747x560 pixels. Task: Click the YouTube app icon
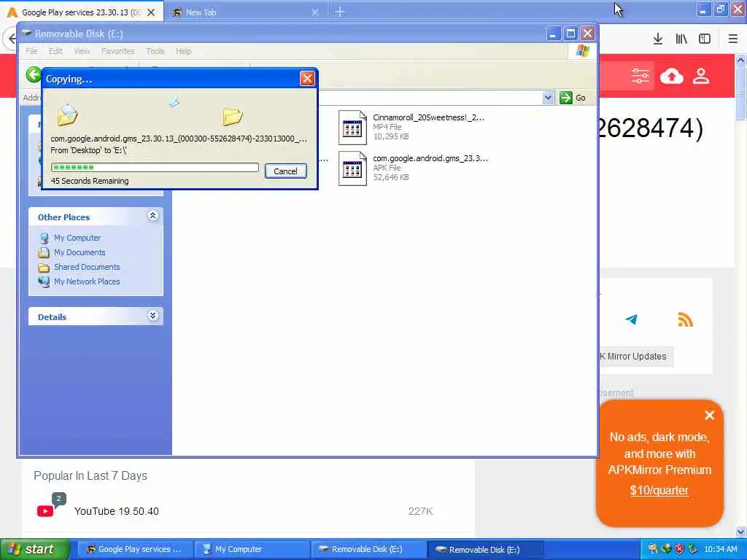(45, 511)
